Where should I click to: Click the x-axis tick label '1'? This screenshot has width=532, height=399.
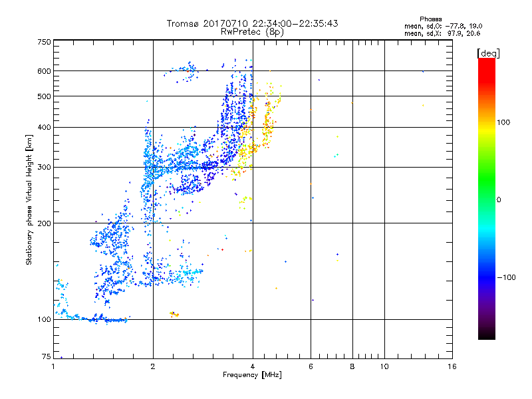click(53, 366)
